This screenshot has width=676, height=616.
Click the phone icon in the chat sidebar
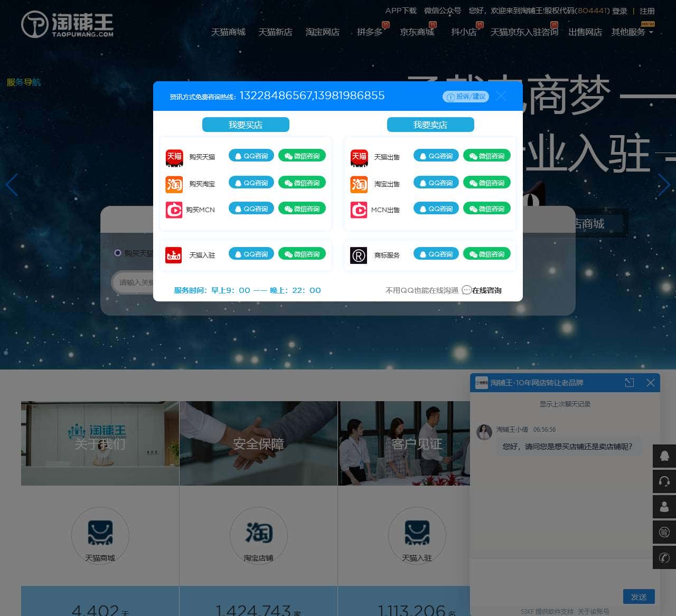click(664, 558)
